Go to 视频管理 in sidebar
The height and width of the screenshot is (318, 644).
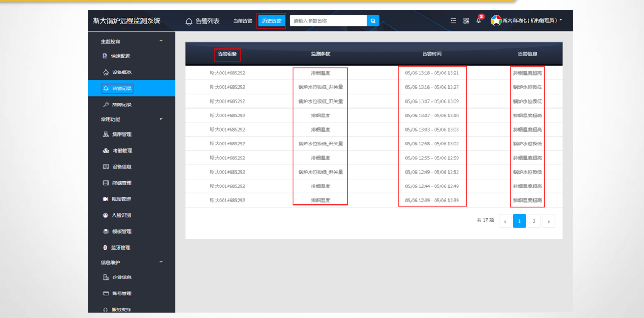[121, 199]
